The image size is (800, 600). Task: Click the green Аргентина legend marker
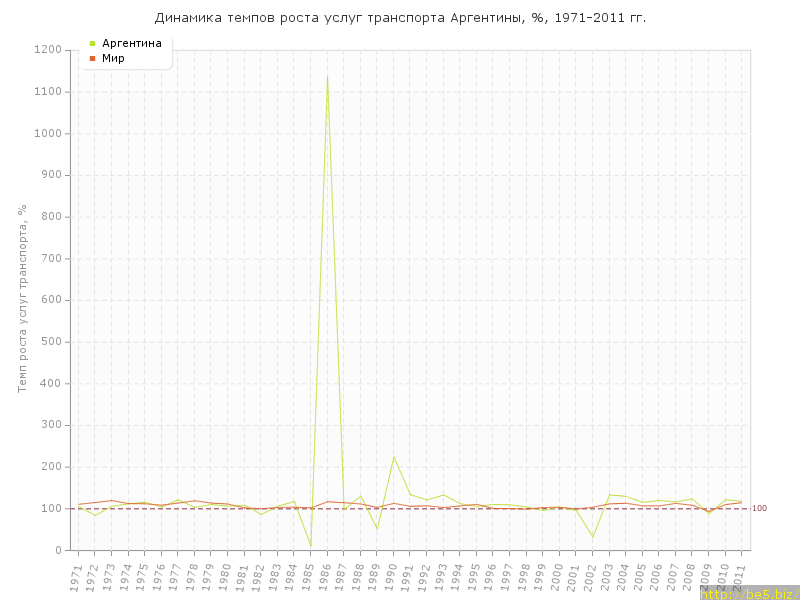pyautogui.click(x=93, y=43)
